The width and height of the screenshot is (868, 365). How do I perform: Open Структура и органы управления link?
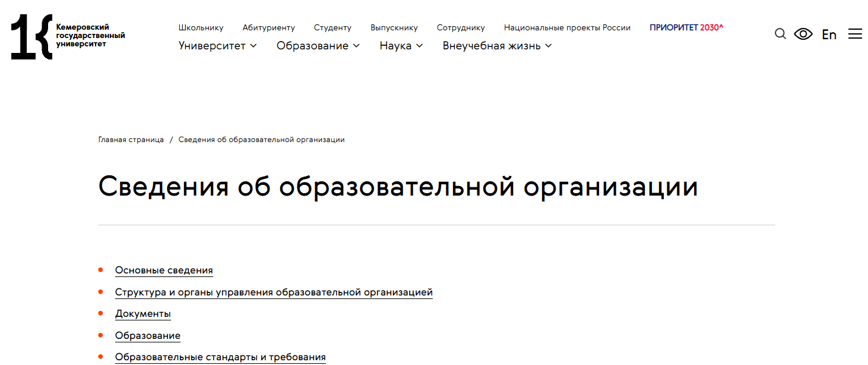(274, 292)
